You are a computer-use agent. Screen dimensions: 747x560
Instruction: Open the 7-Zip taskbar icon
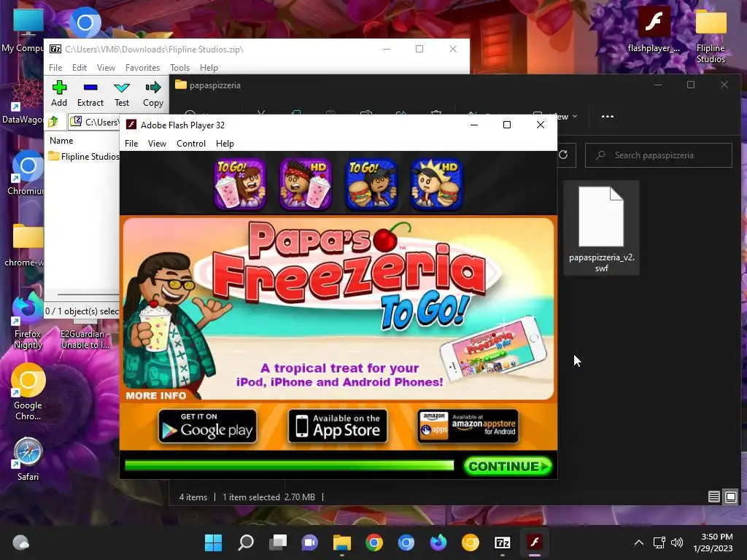click(503, 542)
